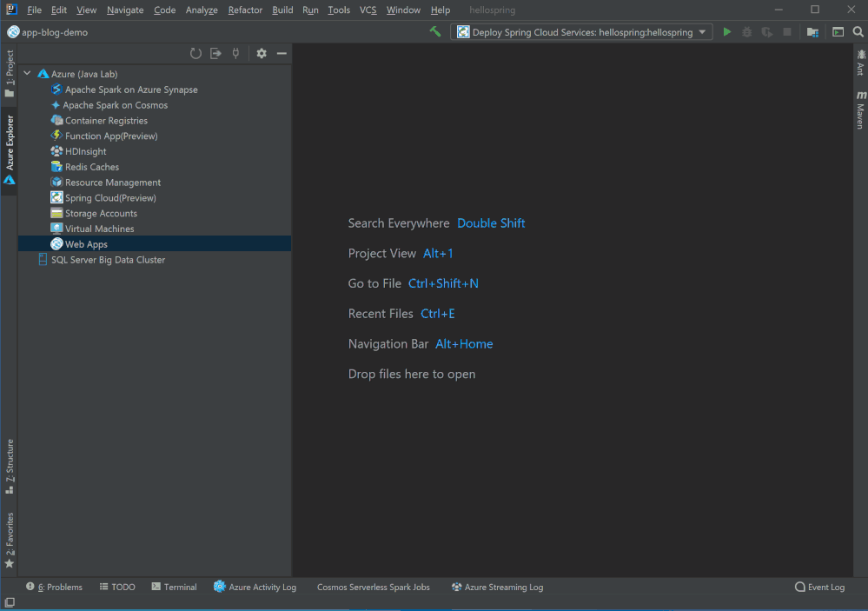Select the Azure Explorer side tab
Image resolution: width=868 pixels, height=611 pixels.
coord(10,149)
